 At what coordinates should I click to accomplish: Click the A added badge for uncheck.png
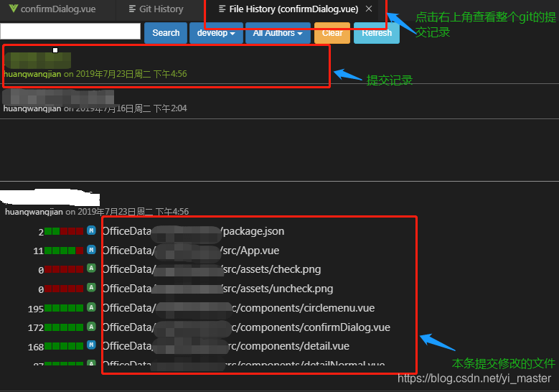point(91,287)
